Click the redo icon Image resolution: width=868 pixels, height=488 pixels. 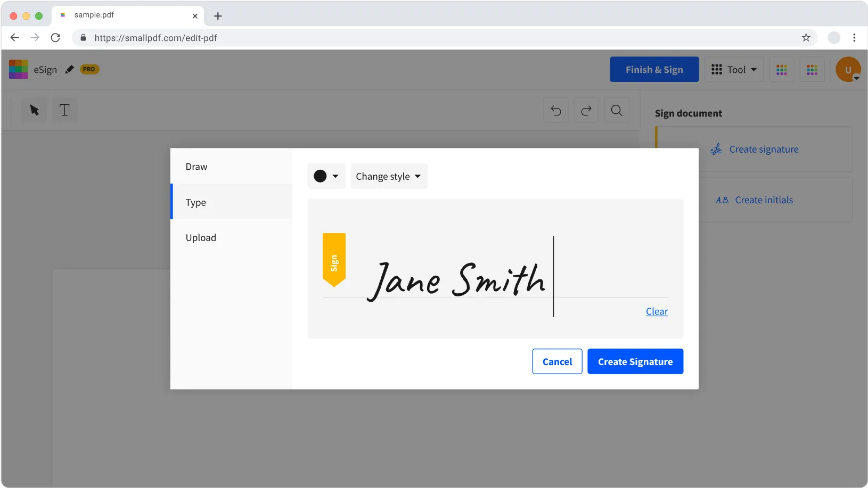point(585,110)
